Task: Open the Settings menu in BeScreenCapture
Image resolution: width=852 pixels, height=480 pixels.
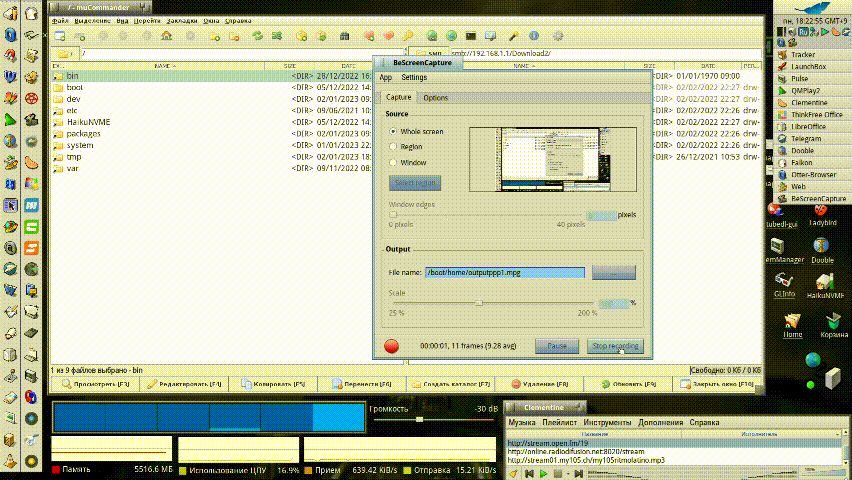Action: (x=414, y=77)
